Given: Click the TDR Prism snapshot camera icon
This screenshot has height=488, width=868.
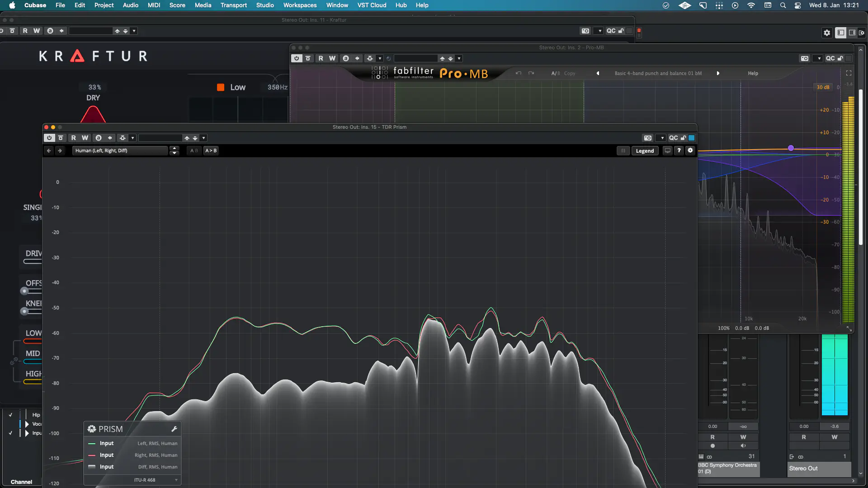Looking at the screenshot, I should [x=647, y=138].
